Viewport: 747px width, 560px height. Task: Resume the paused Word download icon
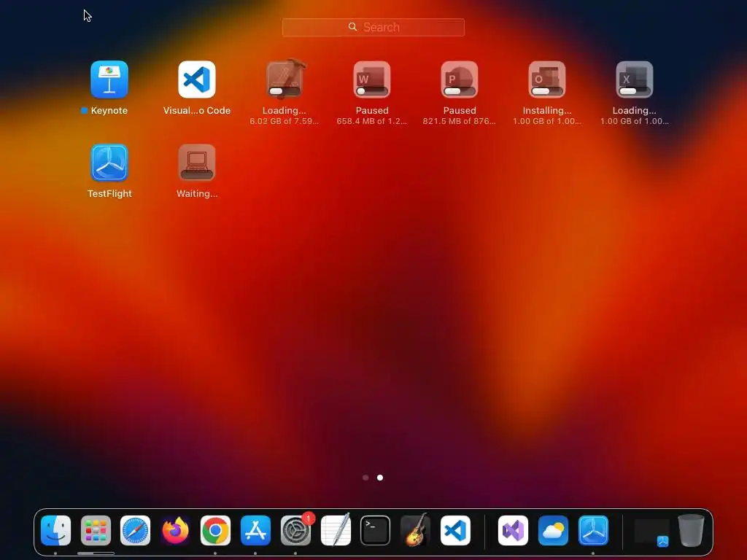click(372, 79)
